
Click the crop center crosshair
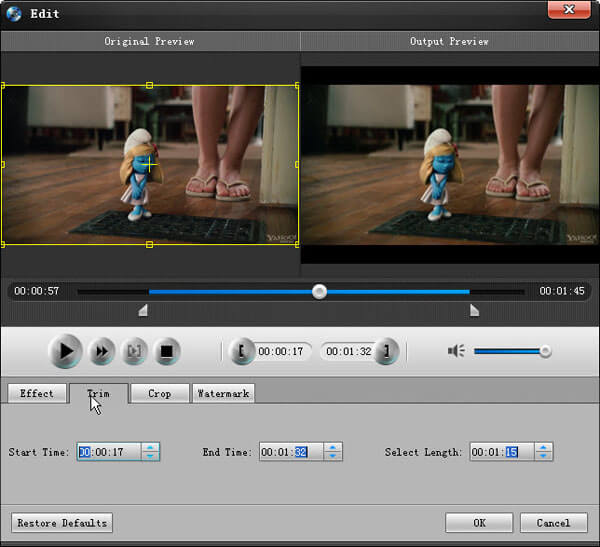pos(150,165)
